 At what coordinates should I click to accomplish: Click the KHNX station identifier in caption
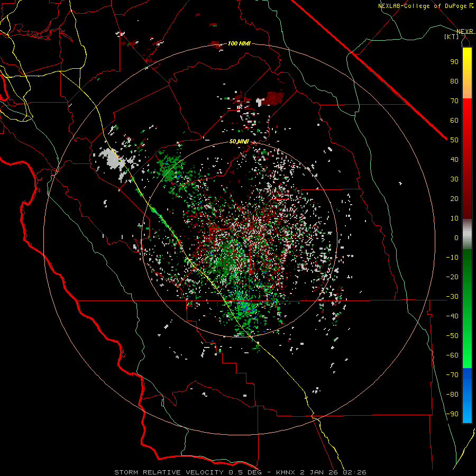[x=286, y=472]
